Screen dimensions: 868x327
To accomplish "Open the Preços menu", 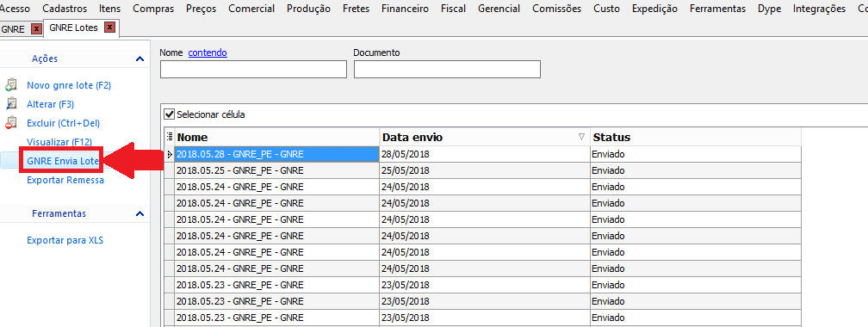I will pyautogui.click(x=201, y=9).
